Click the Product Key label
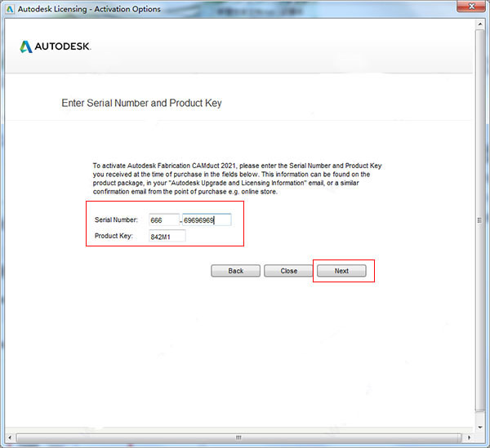490x448 pixels. (114, 236)
